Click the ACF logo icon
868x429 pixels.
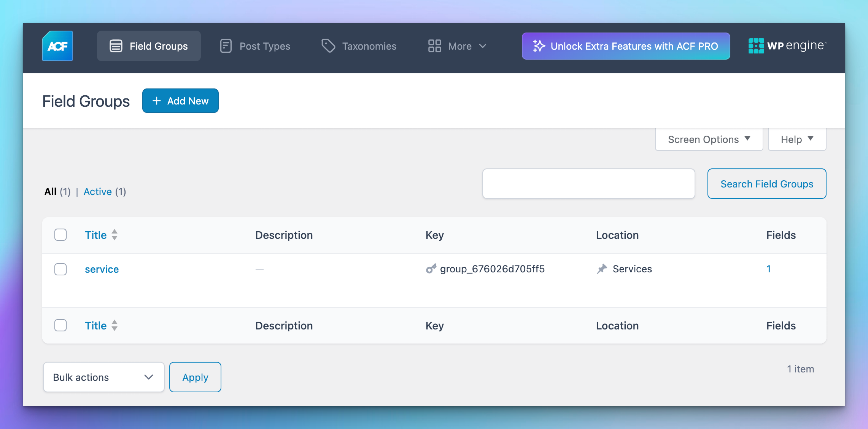[57, 46]
